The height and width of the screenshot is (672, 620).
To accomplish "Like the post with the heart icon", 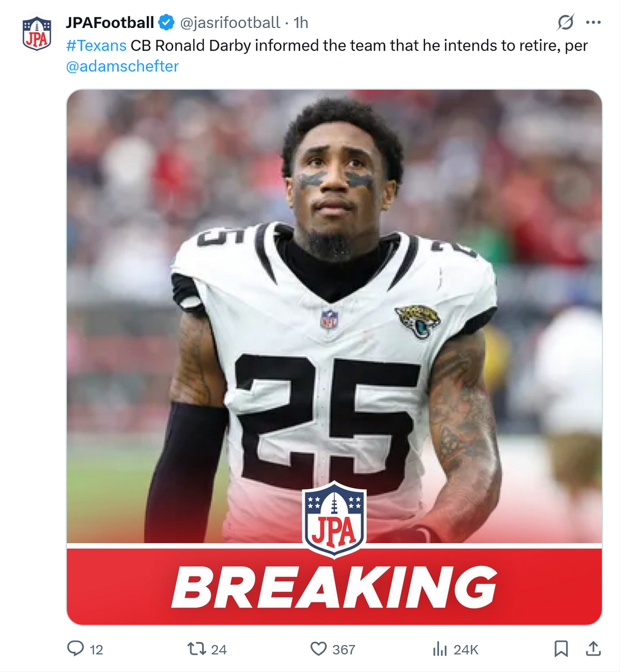I will [x=319, y=649].
